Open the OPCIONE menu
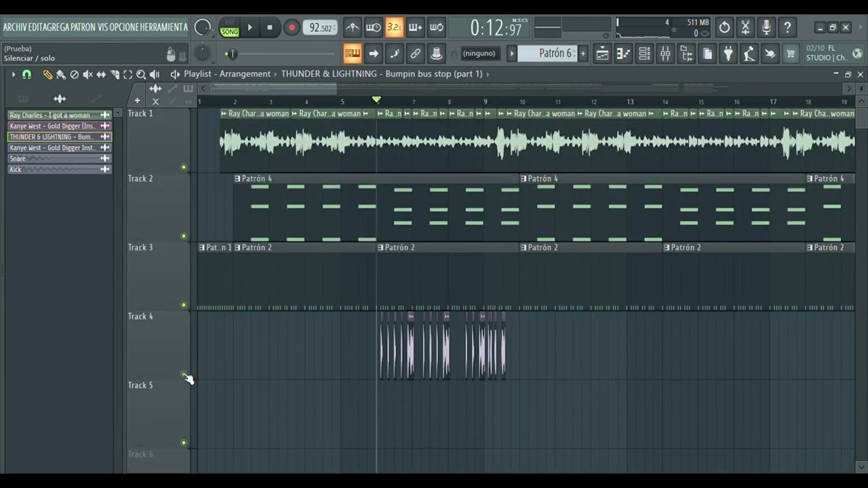The width and height of the screenshot is (868, 488). click(x=125, y=28)
